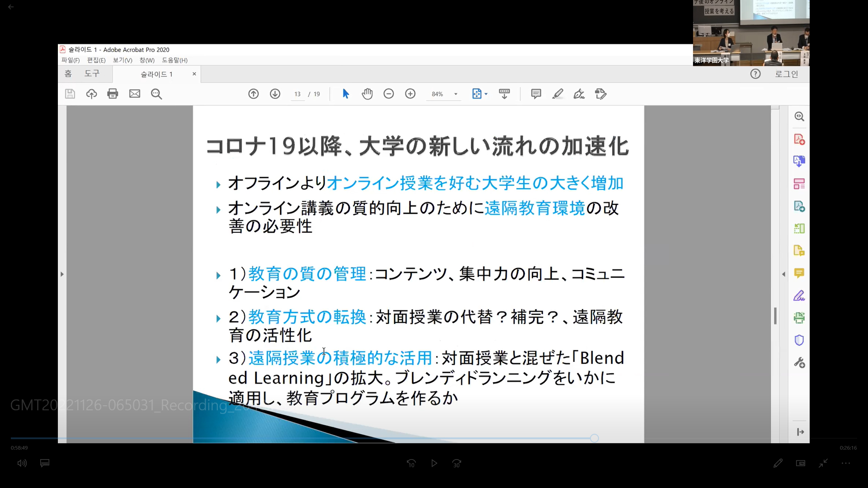
Task: Open Create PDF tool in right pane
Action: tap(799, 139)
